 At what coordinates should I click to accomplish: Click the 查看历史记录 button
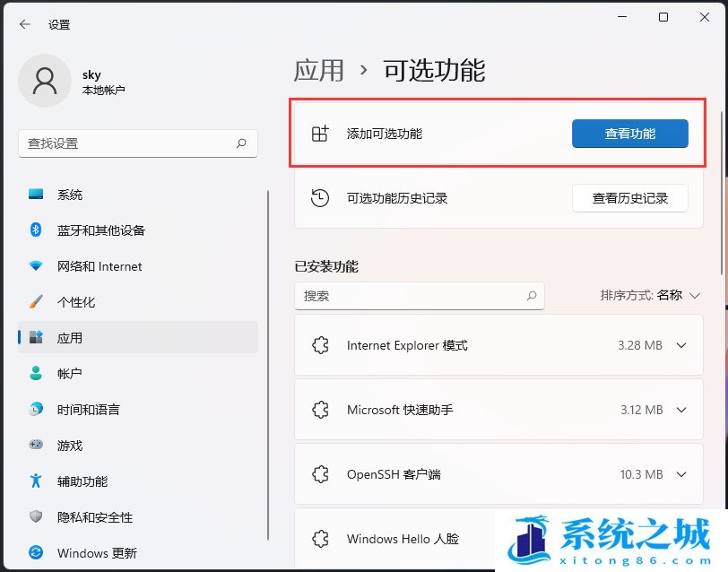(629, 198)
